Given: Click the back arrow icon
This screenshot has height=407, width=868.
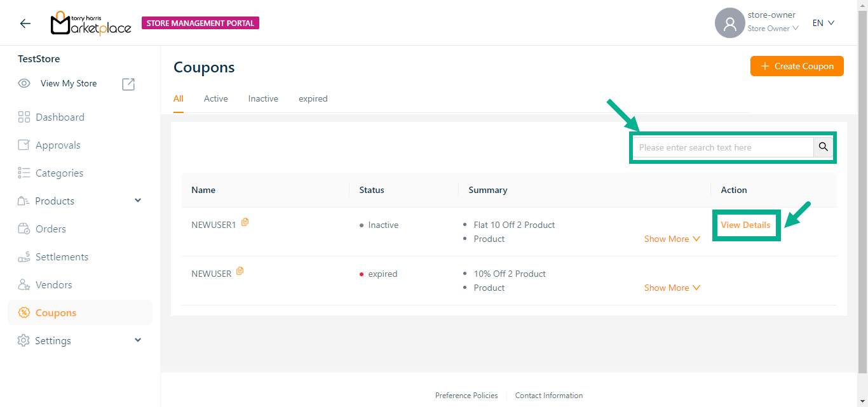Looking at the screenshot, I should pos(25,23).
